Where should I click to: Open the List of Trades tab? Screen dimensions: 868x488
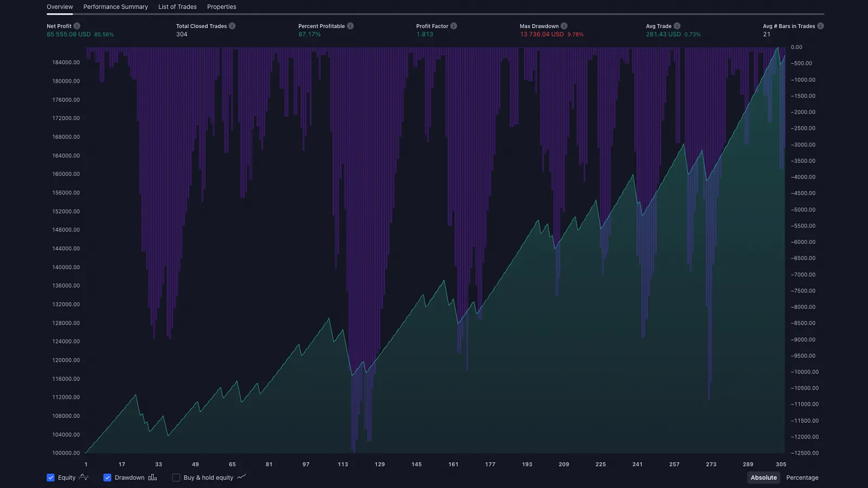tap(177, 7)
